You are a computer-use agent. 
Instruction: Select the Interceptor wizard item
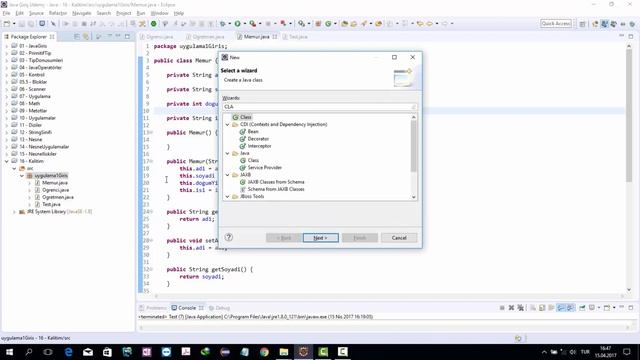[x=256, y=146]
